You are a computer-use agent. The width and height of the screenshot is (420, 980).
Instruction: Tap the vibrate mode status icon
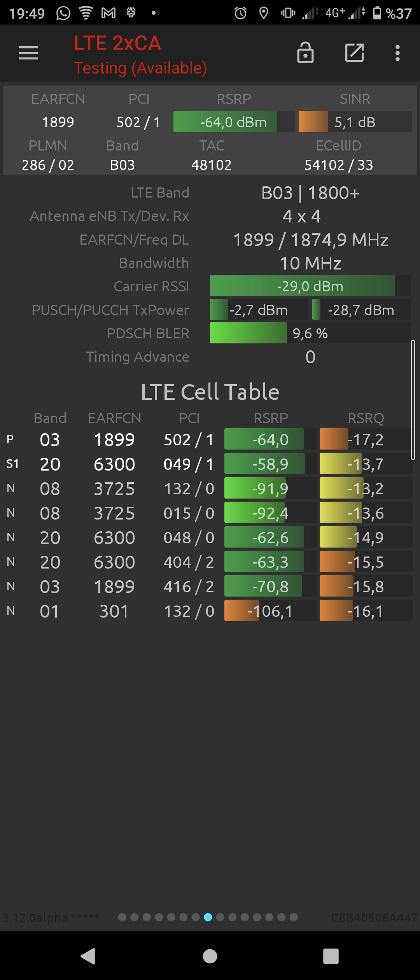(288, 13)
